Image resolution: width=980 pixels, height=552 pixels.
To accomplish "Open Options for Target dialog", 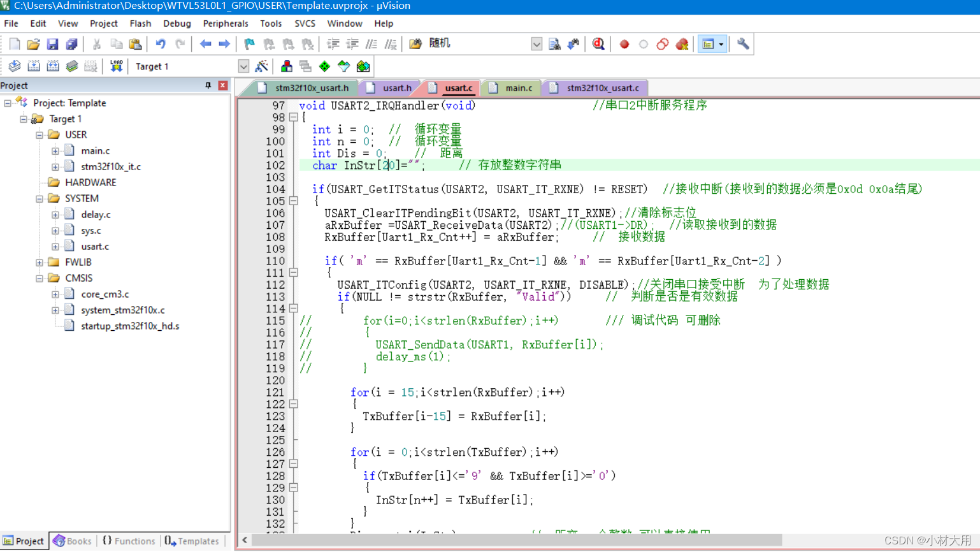I will [x=261, y=66].
